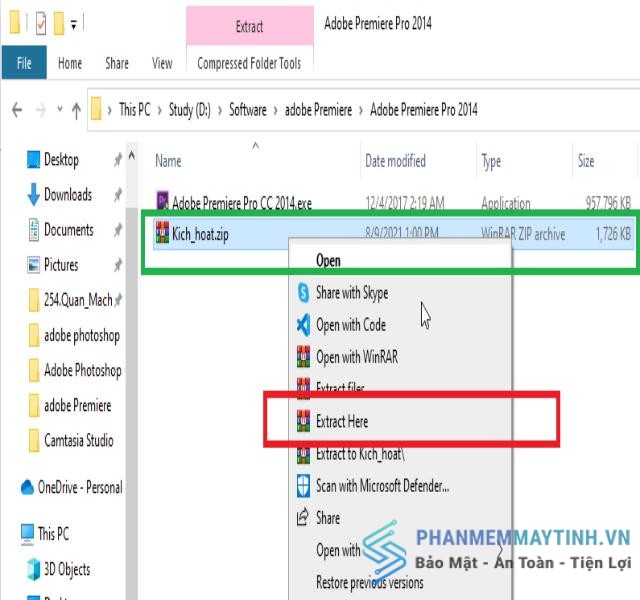Image resolution: width=640 pixels, height=600 pixels.
Task: Click the Properties quick access icon
Action: click(x=41, y=23)
